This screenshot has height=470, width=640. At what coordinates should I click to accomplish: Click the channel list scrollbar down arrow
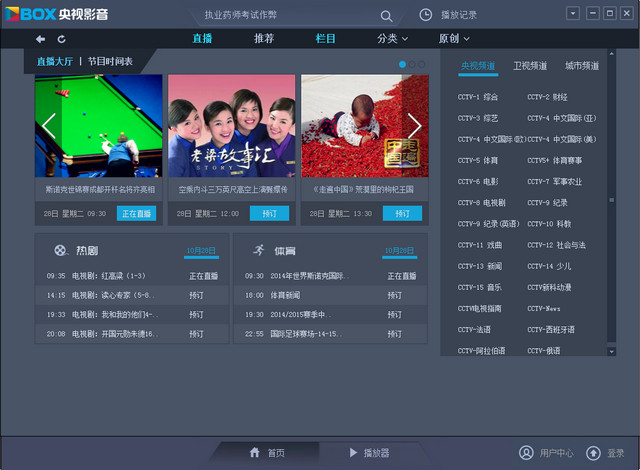(x=612, y=350)
